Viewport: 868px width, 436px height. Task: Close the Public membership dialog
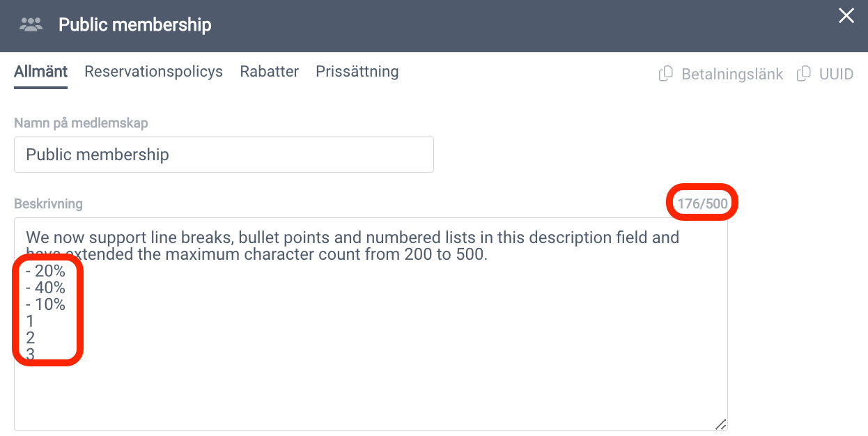(846, 15)
